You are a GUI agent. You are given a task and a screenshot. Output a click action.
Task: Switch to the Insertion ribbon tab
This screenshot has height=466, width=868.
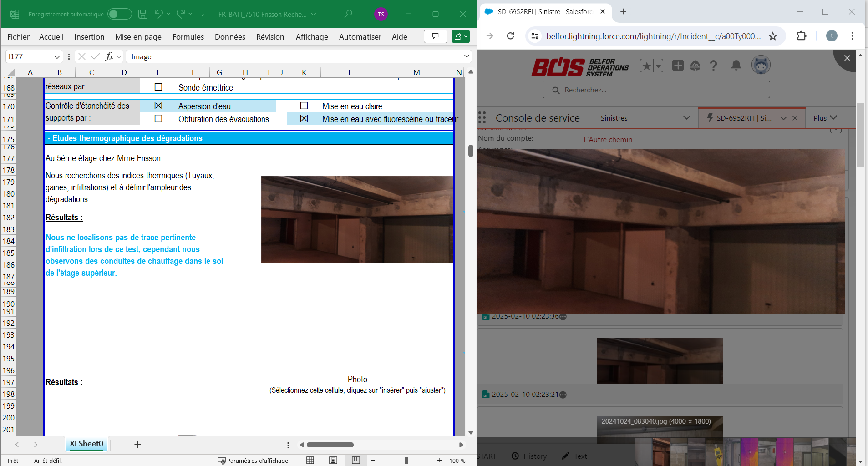coord(89,37)
